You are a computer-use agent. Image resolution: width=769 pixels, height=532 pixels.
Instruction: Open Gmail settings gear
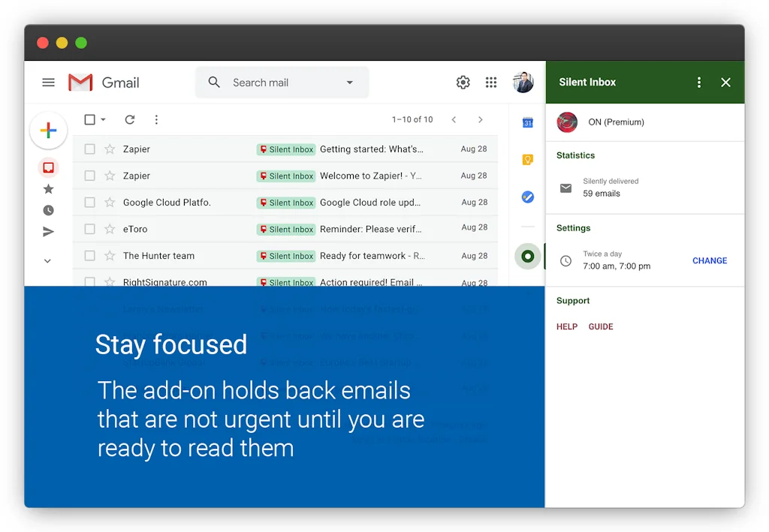pyautogui.click(x=463, y=83)
